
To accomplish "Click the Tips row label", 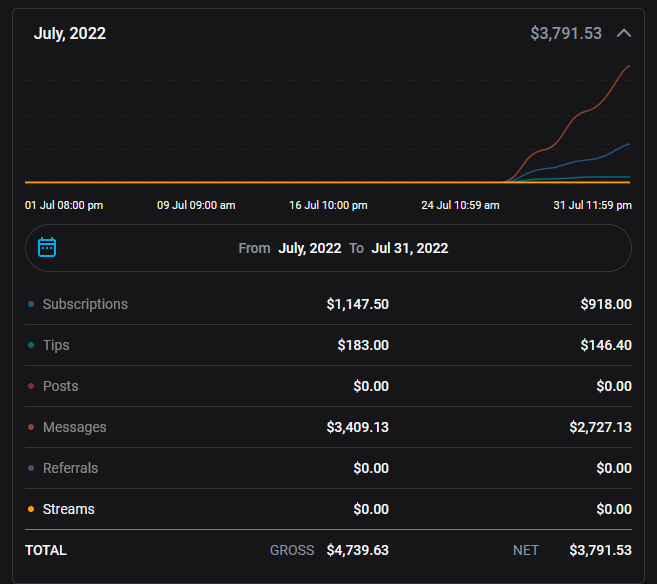I will coord(56,345).
